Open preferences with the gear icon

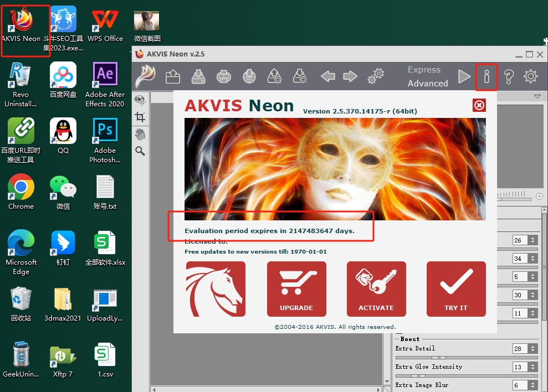coord(530,76)
